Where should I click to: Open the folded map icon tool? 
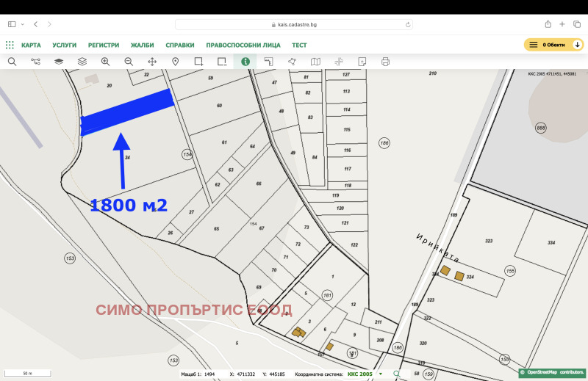tap(315, 62)
